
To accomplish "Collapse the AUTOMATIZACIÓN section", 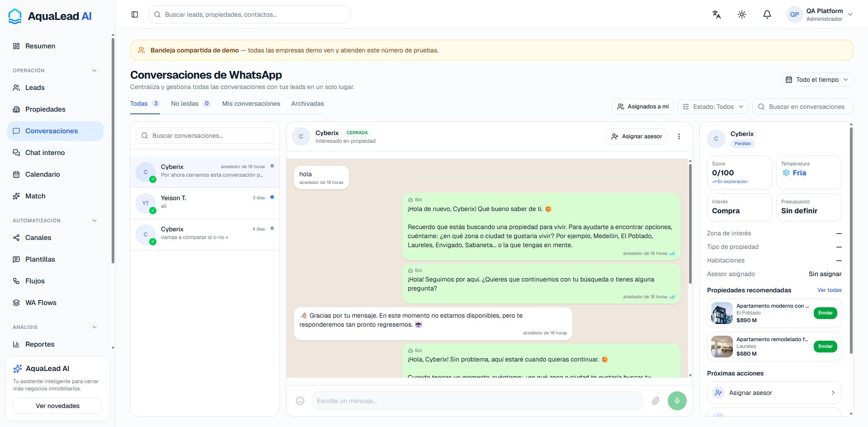I will pos(94,221).
